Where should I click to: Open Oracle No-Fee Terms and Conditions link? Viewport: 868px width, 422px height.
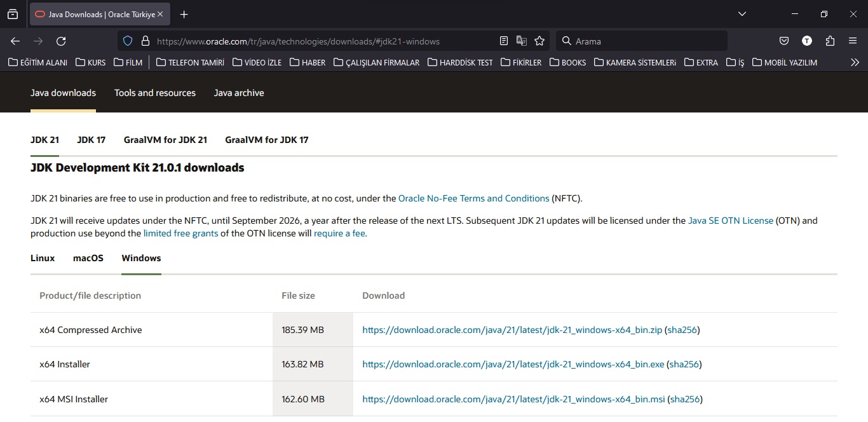474,198
